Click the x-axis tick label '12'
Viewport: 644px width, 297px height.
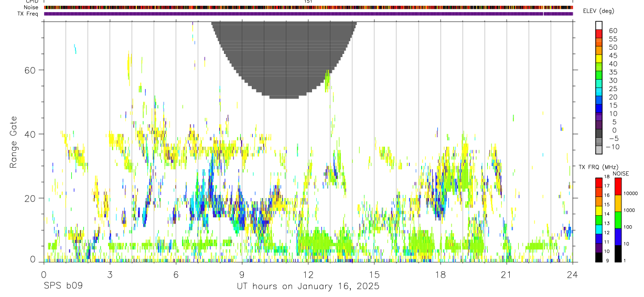point(308,274)
